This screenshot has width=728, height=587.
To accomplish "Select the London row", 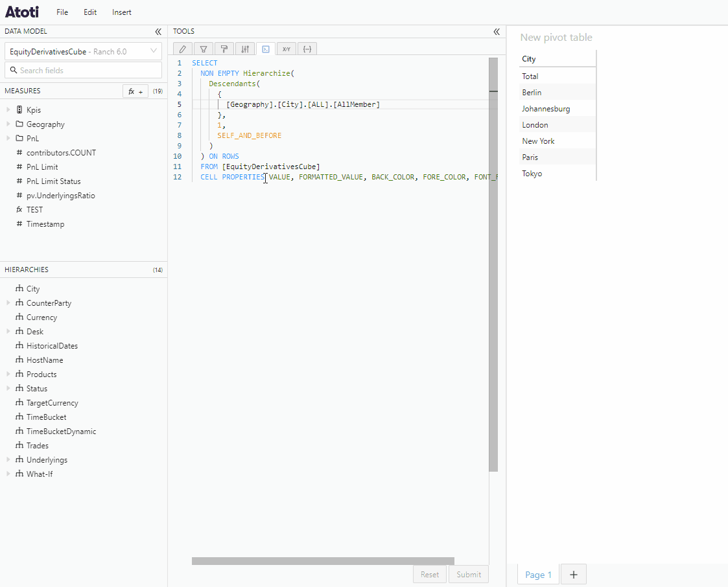I will click(x=557, y=125).
